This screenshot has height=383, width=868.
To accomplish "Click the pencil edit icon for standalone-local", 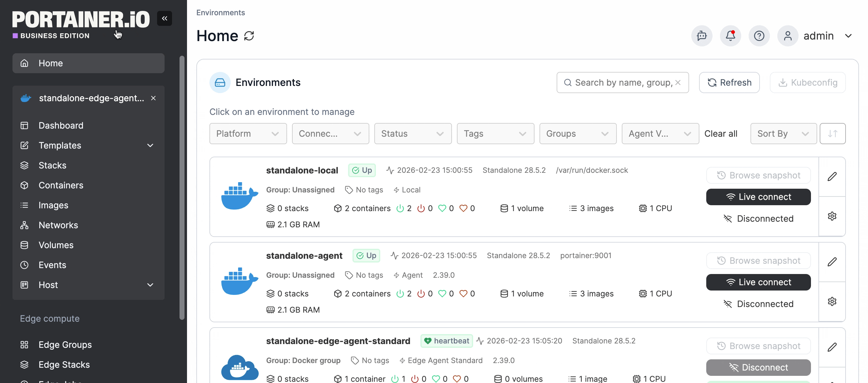I will (x=832, y=176).
